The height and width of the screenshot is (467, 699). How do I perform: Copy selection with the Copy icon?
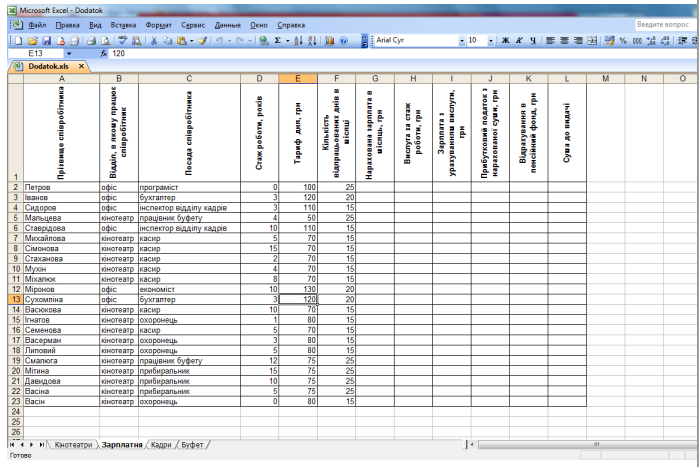coord(168,41)
